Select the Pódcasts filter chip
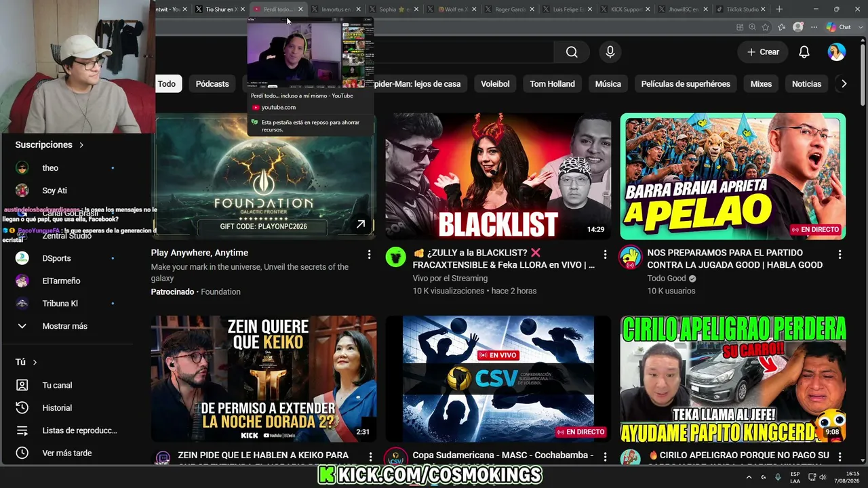The image size is (868, 488). point(212,84)
